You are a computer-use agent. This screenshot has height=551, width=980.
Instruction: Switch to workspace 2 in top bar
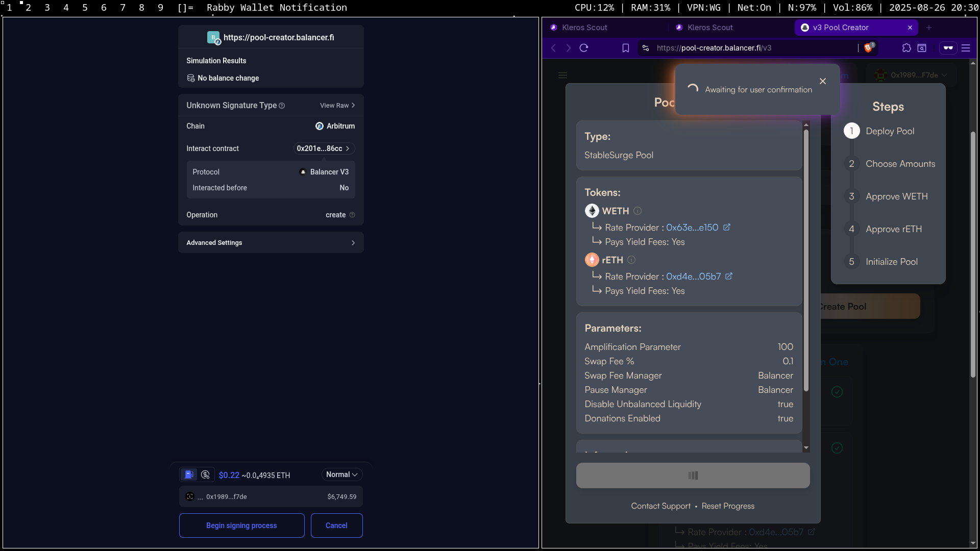[x=28, y=8]
